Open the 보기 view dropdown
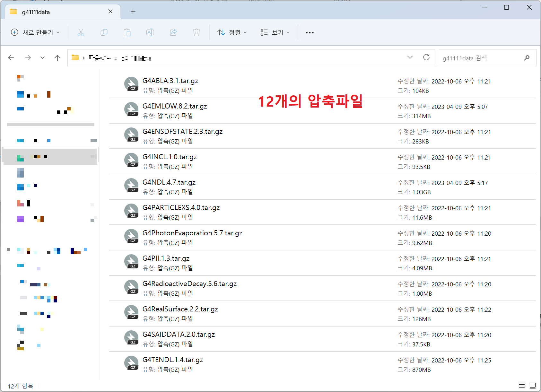 (x=275, y=32)
